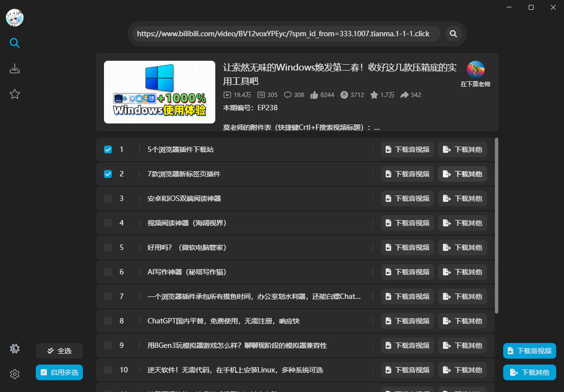
Task: Check the box for item 6 AI写作神器
Action: tap(108, 272)
